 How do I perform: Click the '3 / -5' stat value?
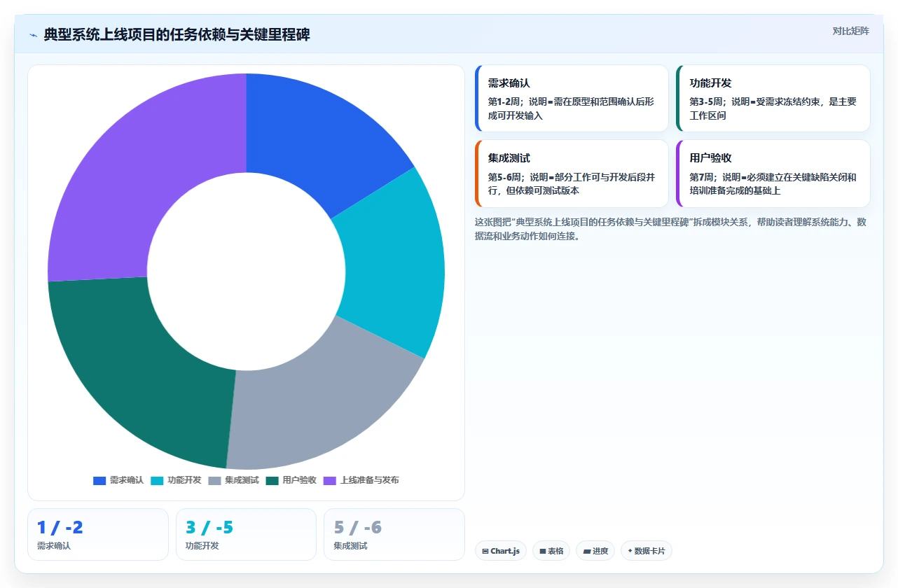[209, 528]
